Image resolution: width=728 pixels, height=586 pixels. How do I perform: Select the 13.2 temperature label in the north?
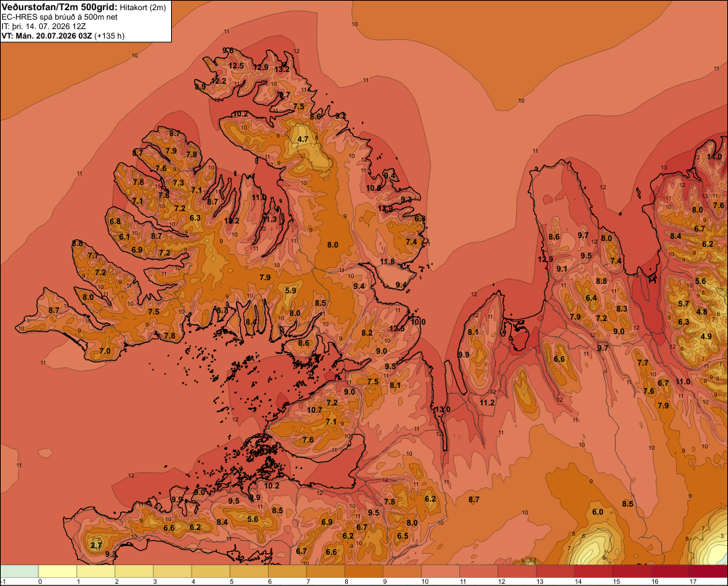click(x=282, y=69)
